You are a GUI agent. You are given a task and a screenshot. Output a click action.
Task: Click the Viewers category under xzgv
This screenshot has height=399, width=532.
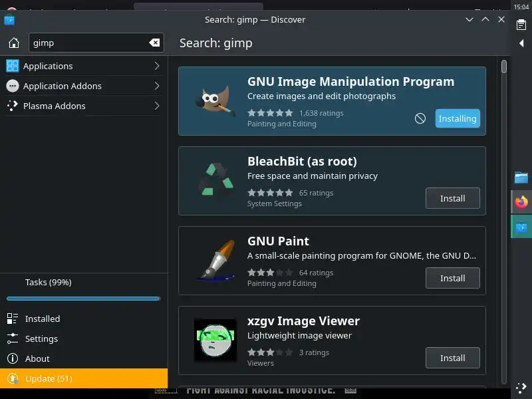[261, 363]
